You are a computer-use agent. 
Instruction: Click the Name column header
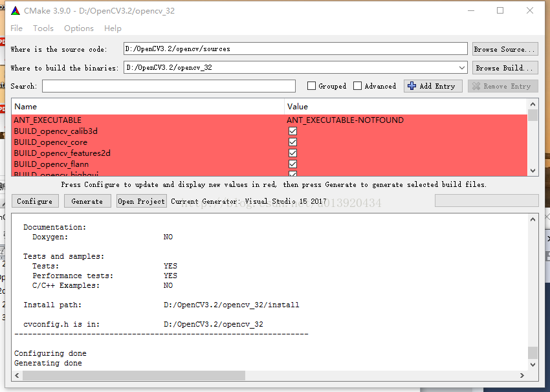[x=148, y=107]
